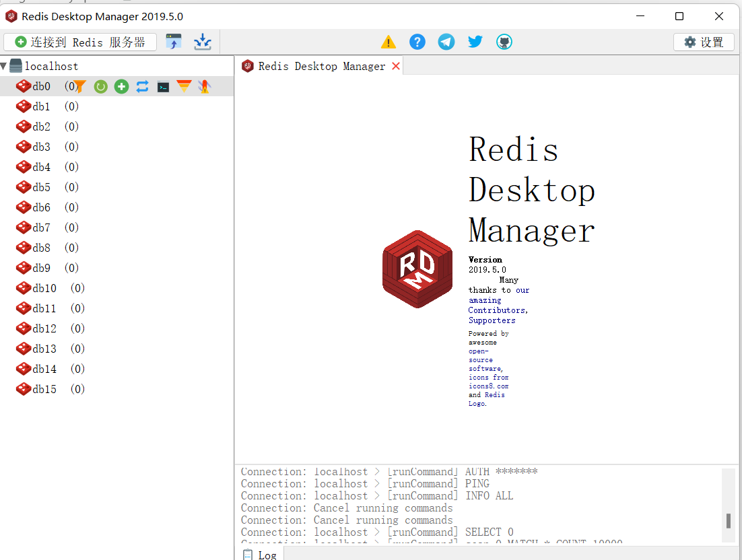742x560 pixels.
Task: Select the localhost server node
Action: point(51,66)
